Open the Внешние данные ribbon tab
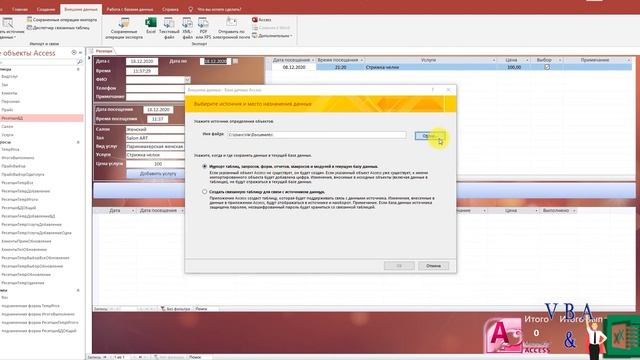This screenshot has height=360, width=640. pos(80,9)
